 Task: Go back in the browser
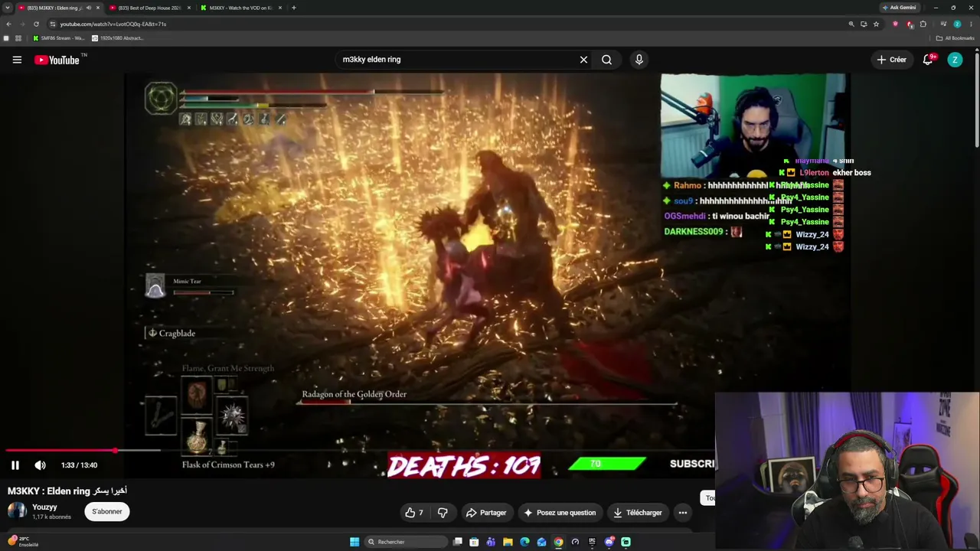tap(8, 24)
